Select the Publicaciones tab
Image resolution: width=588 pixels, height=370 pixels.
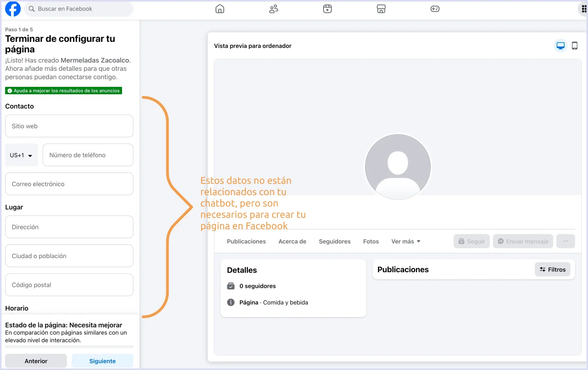pos(246,241)
